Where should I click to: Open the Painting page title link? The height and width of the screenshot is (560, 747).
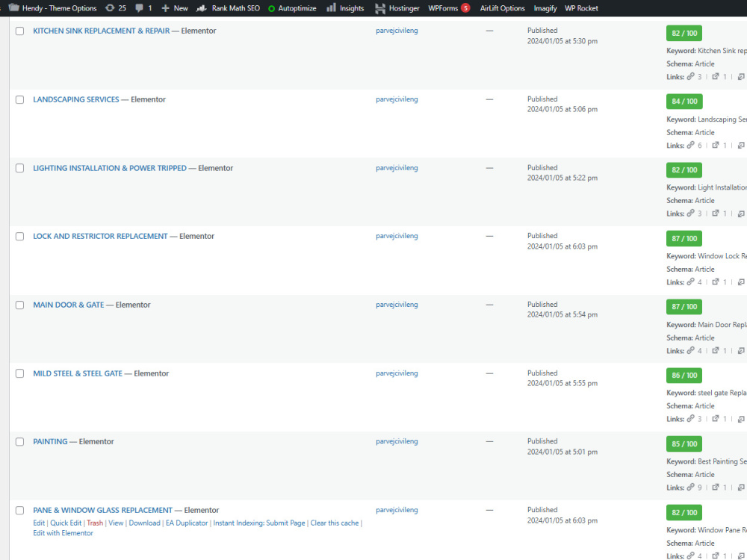click(x=50, y=441)
